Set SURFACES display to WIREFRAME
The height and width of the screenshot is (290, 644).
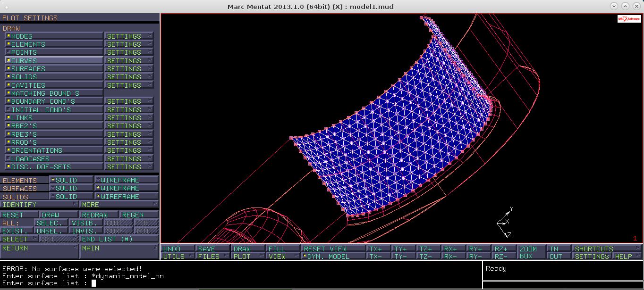click(127, 188)
